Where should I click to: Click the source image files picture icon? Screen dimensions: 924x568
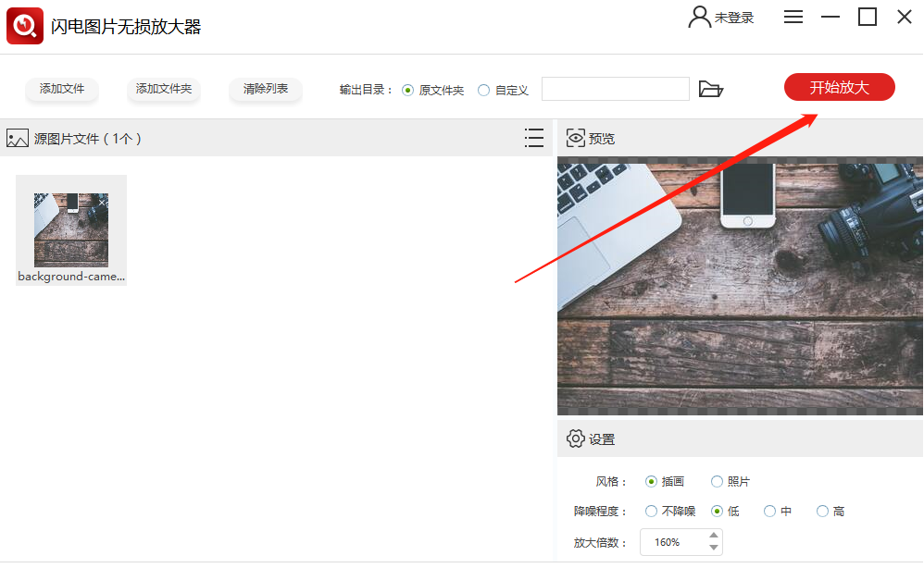click(17, 139)
